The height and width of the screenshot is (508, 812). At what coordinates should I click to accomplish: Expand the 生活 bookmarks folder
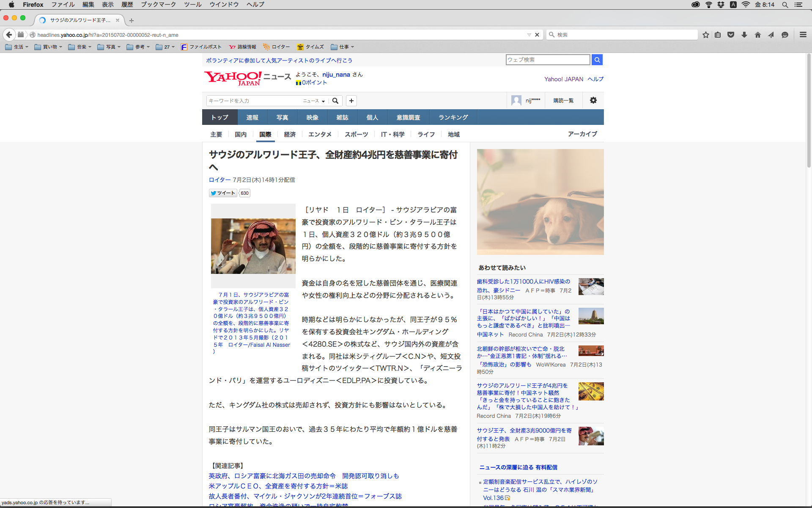(x=17, y=47)
